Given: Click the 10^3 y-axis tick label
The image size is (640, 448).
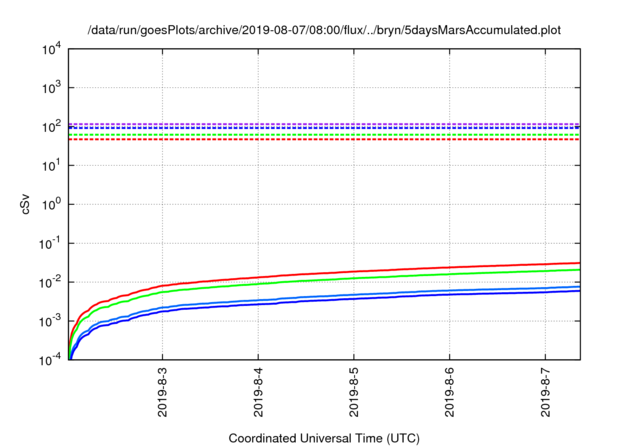Looking at the screenshot, I should (51, 88).
